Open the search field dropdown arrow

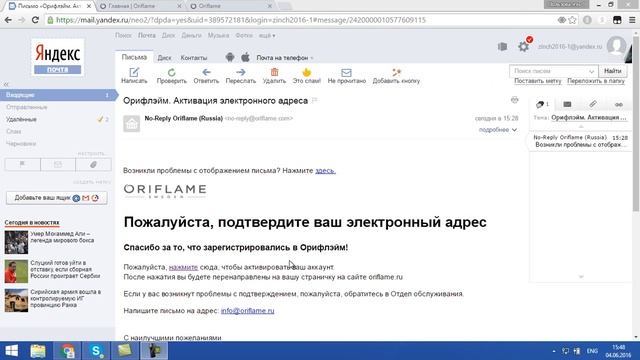(x=591, y=71)
